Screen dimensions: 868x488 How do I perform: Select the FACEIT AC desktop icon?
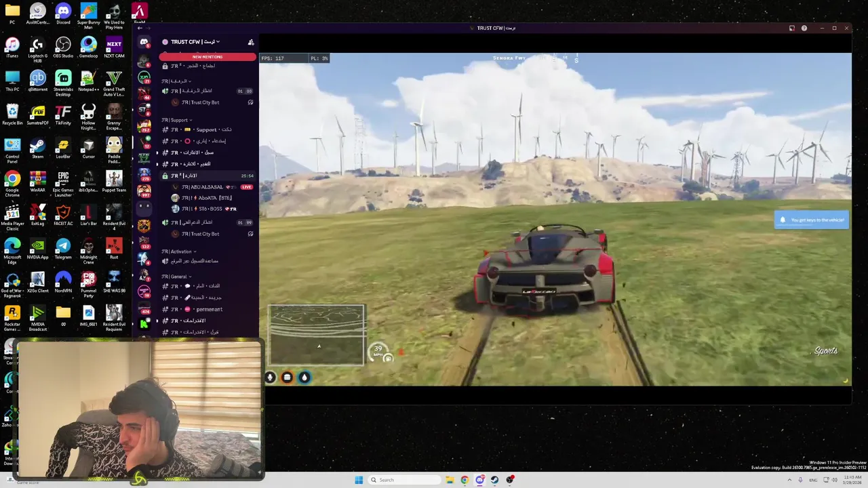pos(63,215)
